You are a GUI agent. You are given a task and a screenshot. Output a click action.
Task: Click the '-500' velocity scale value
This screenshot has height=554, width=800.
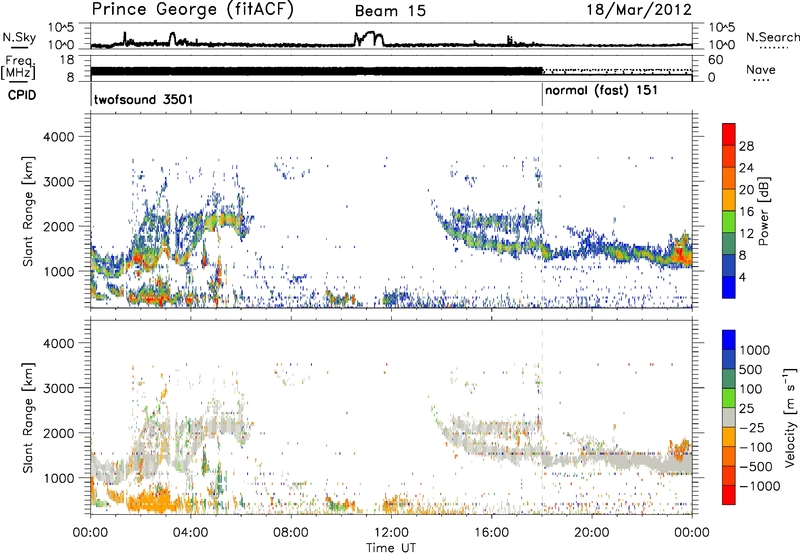tap(756, 467)
